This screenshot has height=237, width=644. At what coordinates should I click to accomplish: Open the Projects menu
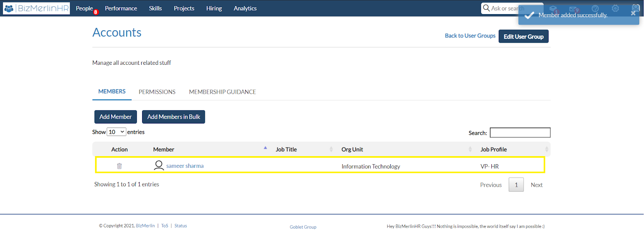tap(184, 8)
